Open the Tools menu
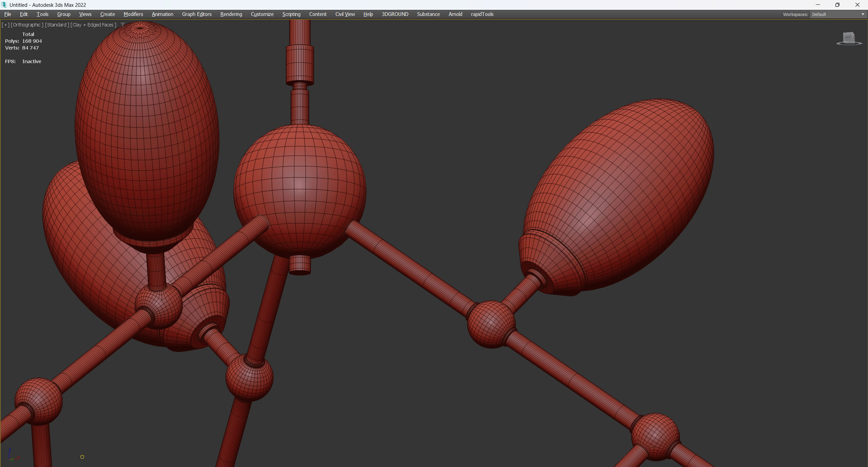868x467 pixels. coord(42,14)
